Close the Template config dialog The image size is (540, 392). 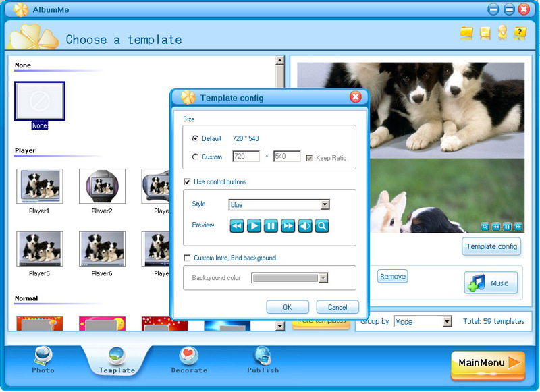[355, 97]
